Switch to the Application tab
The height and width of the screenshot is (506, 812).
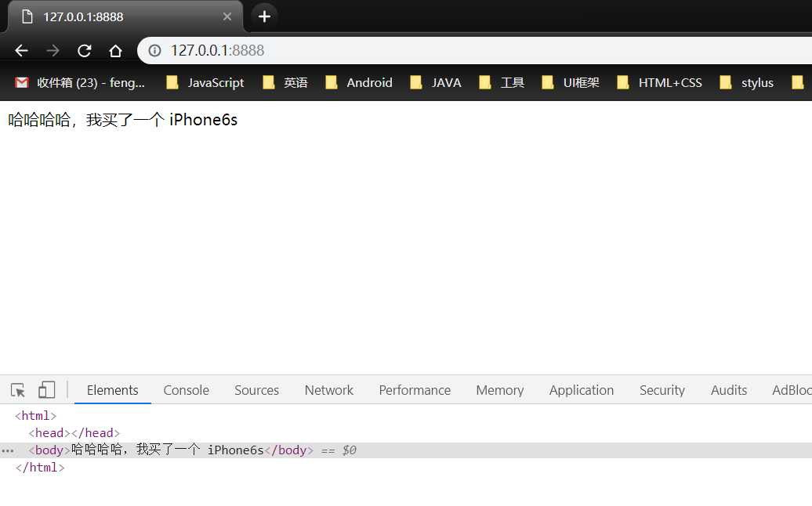tap(581, 390)
